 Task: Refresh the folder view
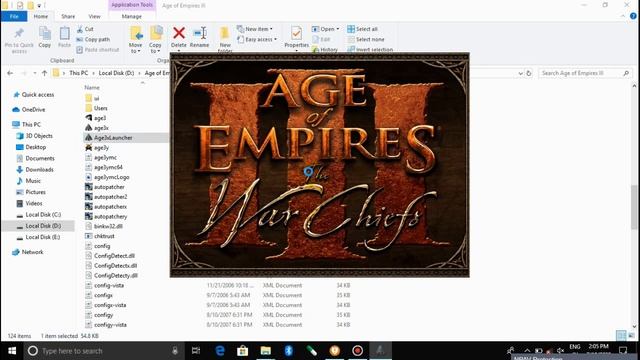point(529,73)
